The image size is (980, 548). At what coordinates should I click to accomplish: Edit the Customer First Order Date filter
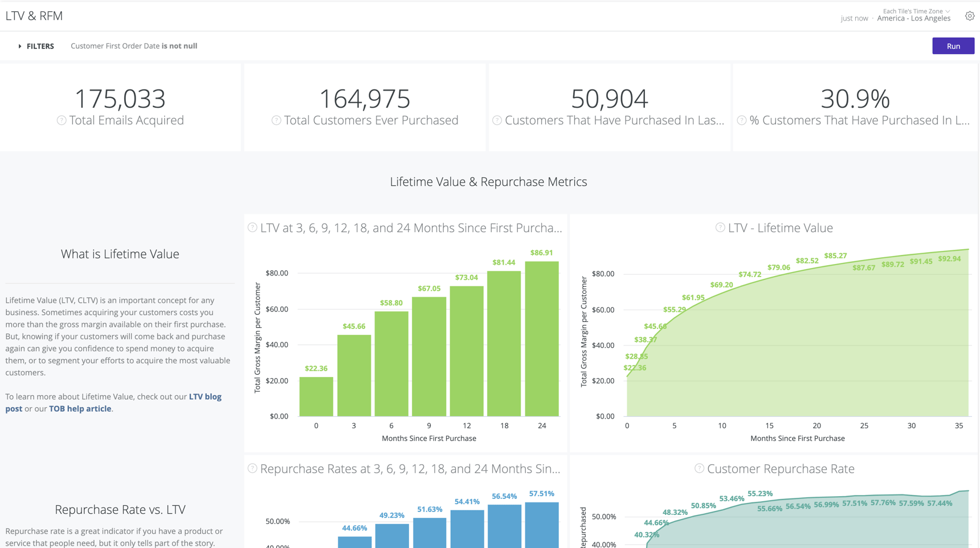point(133,46)
